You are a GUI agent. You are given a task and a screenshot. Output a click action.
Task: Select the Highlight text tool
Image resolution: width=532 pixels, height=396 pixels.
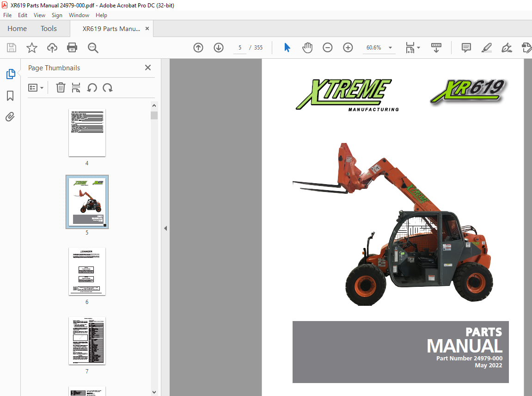[487, 48]
